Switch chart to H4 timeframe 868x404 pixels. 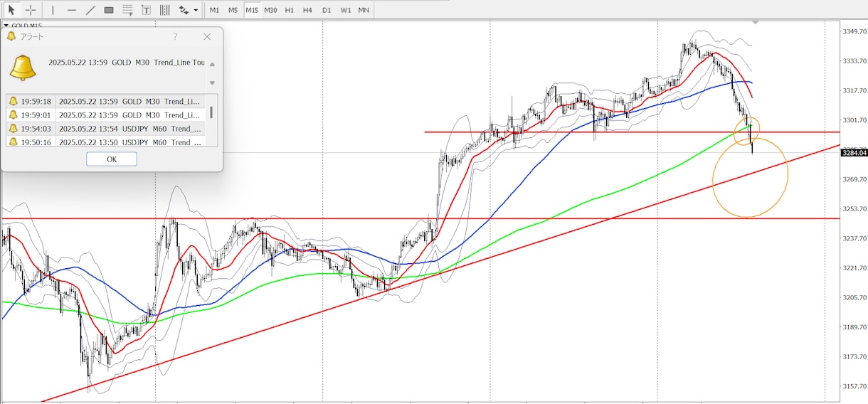coord(307,10)
